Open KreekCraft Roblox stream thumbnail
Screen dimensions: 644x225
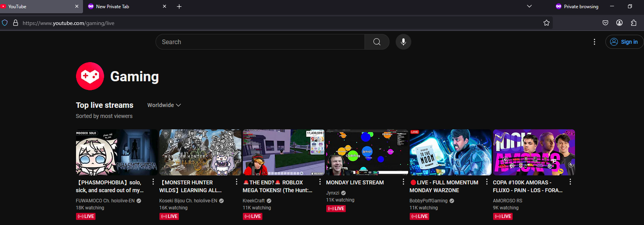(284, 152)
